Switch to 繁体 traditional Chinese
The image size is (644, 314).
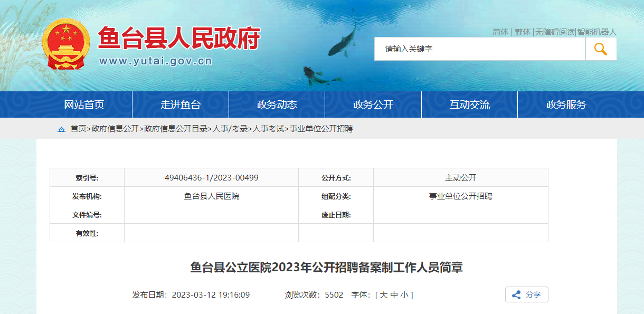click(x=522, y=32)
